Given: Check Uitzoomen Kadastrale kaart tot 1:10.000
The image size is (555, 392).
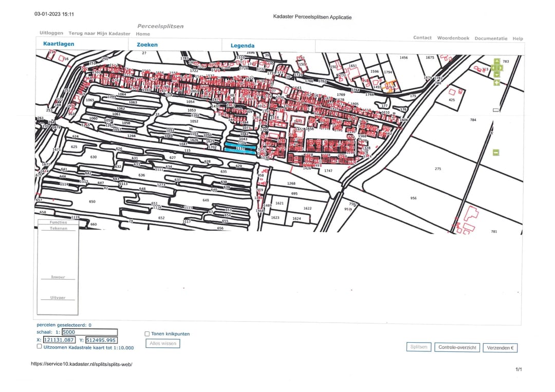Looking at the screenshot, I should click(40, 347).
